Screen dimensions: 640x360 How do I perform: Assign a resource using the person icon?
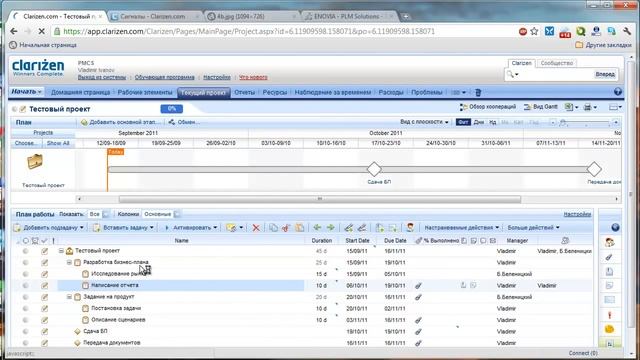(410, 228)
